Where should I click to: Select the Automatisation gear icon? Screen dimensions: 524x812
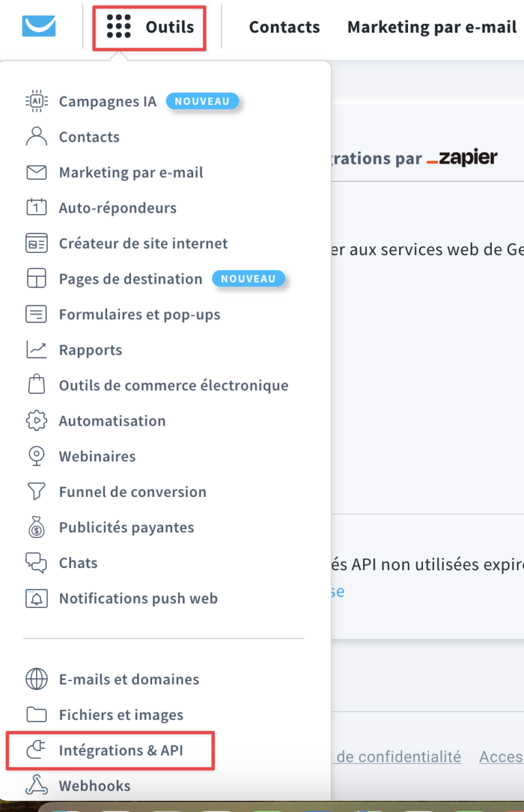coord(35,421)
